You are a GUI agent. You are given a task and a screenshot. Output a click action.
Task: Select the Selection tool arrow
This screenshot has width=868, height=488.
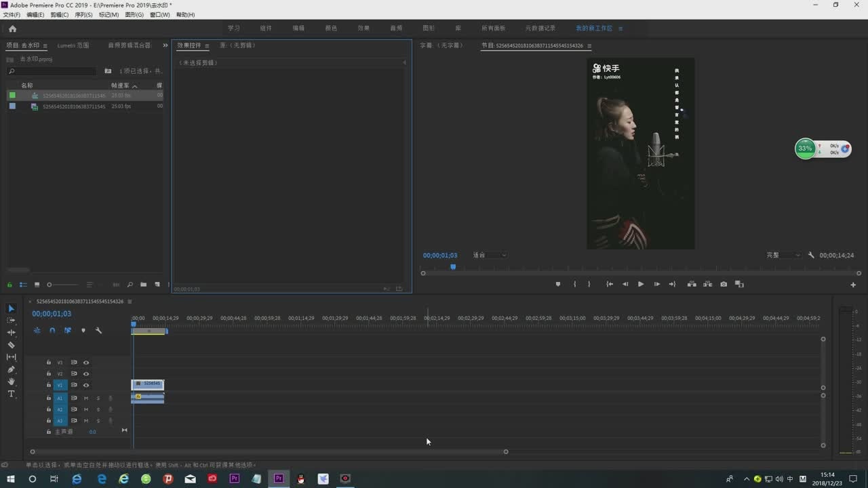(11, 308)
